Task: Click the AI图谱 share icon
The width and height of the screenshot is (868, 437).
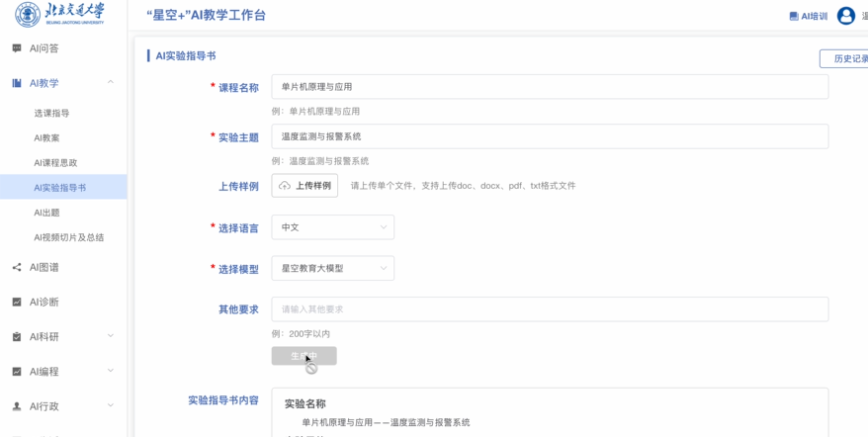Action: click(17, 267)
